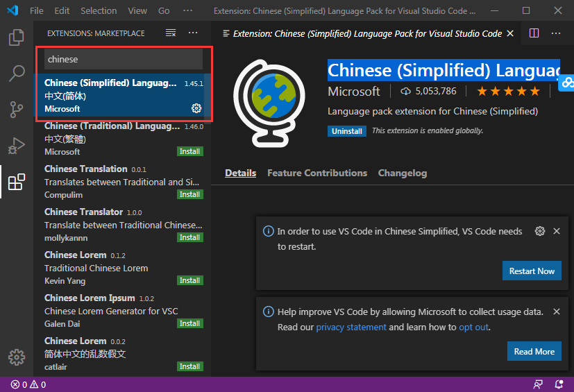Select Chinese Lorem Ipsum list item
This screenshot has height=392, width=574.
[122, 310]
